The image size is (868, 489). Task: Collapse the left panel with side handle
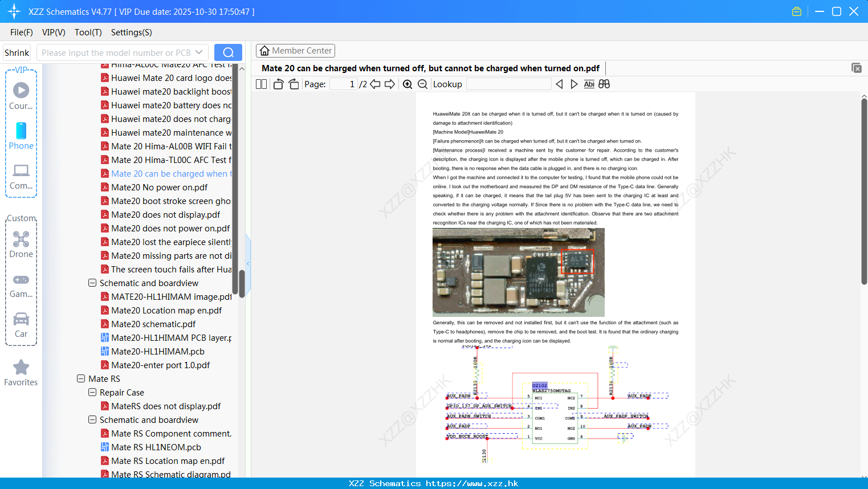(248, 264)
